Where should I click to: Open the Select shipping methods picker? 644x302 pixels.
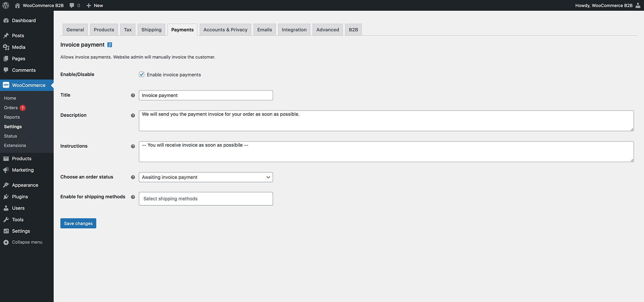[206, 198]
